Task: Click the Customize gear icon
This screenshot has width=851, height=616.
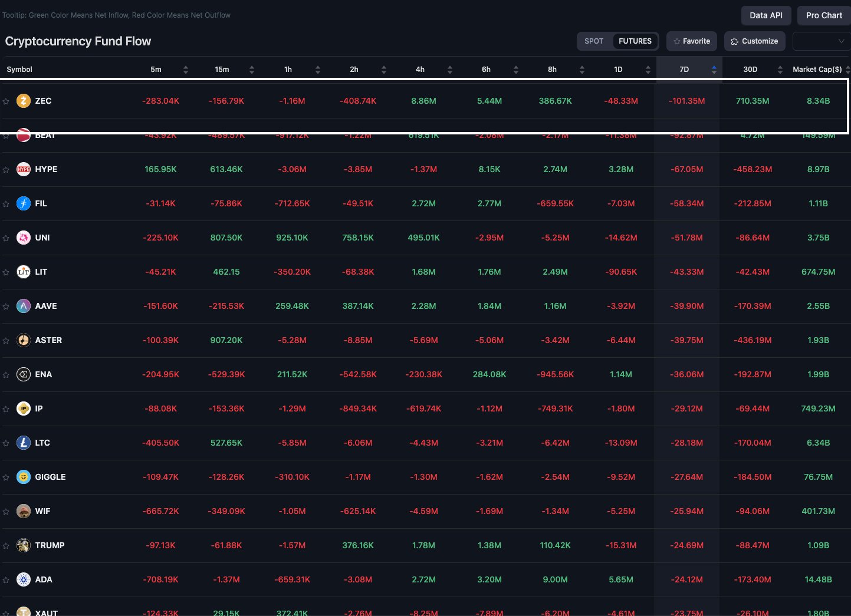Action: (x=734, y=41)
